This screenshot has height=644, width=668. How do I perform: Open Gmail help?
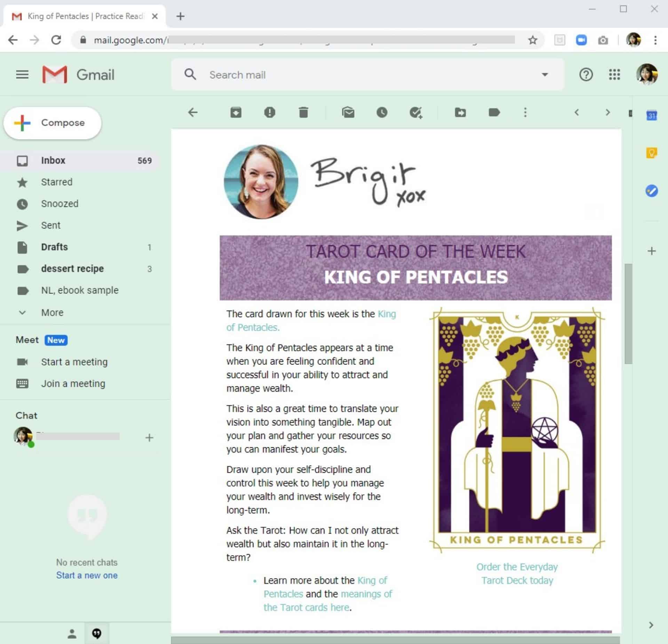586,74
